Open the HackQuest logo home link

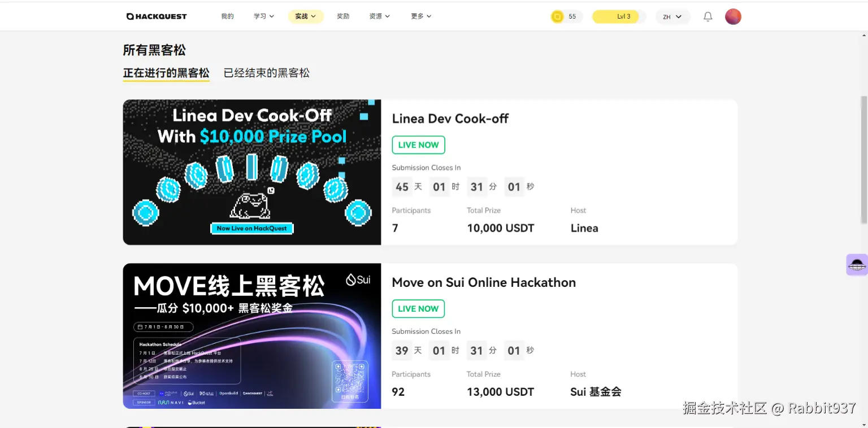(157, 16)
